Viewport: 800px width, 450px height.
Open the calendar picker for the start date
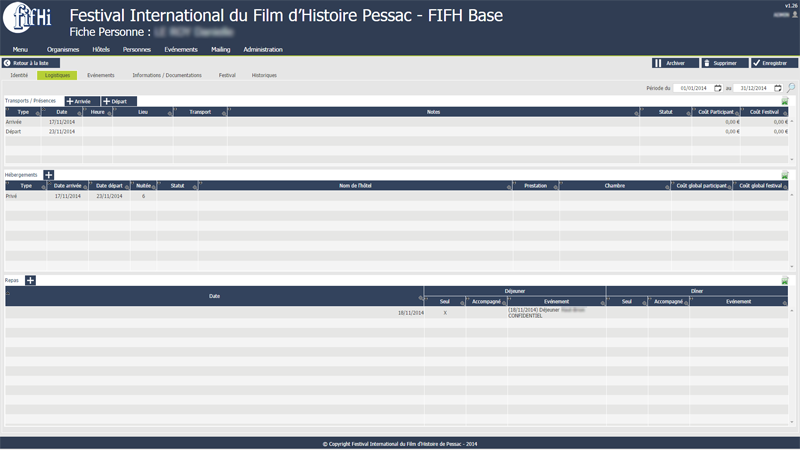pyautogui.click(x=718, y=88)
